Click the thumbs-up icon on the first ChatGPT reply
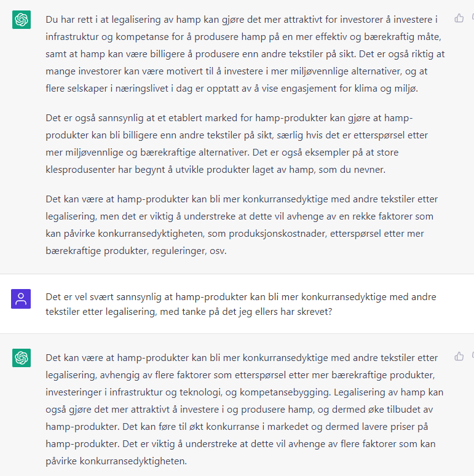Image resolution: width=474 pixels, height=476 pixels. click(459, 18)
